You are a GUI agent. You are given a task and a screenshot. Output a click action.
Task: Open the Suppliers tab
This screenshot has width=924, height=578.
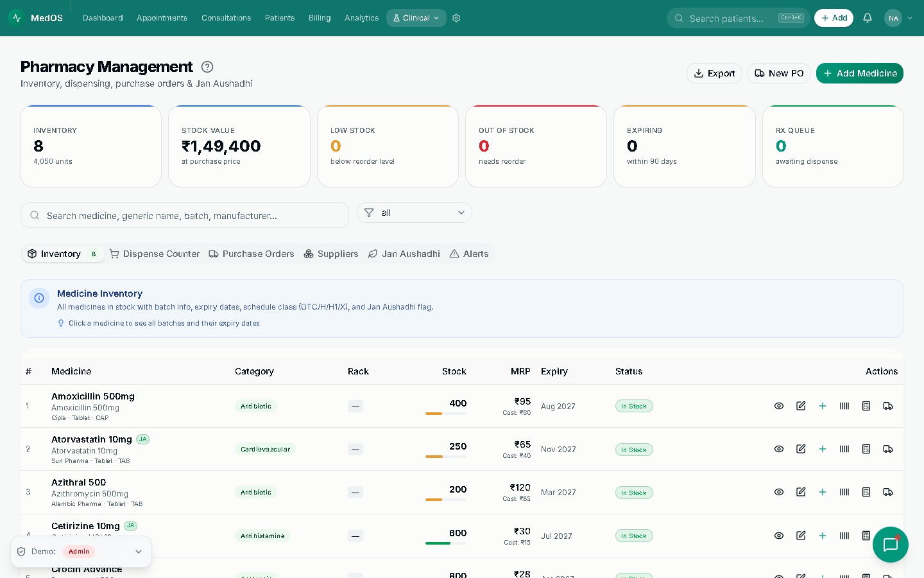click(331, 254)
